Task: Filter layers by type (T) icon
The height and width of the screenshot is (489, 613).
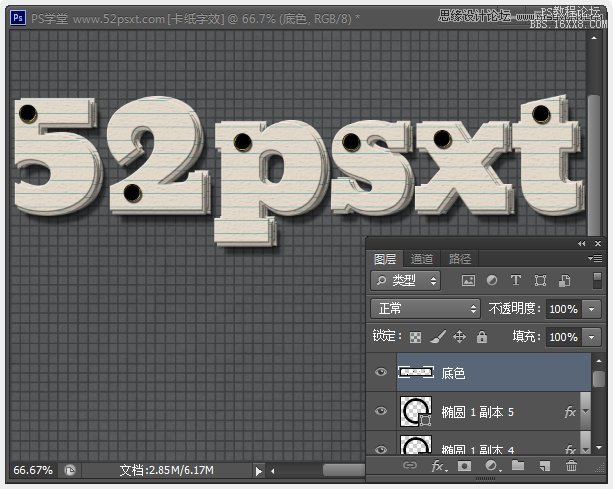Action: tap(516, 280)
